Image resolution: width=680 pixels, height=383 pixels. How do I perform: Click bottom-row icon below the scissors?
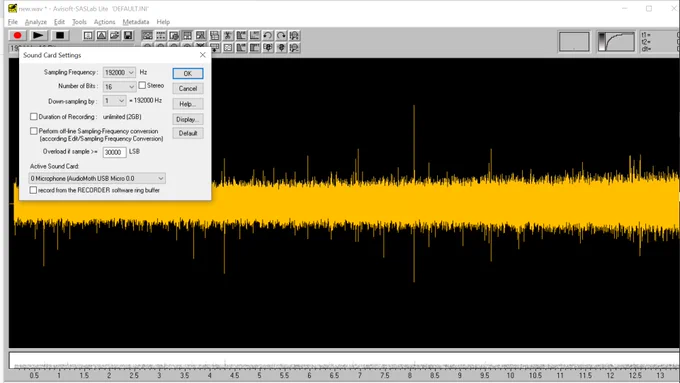228,48
